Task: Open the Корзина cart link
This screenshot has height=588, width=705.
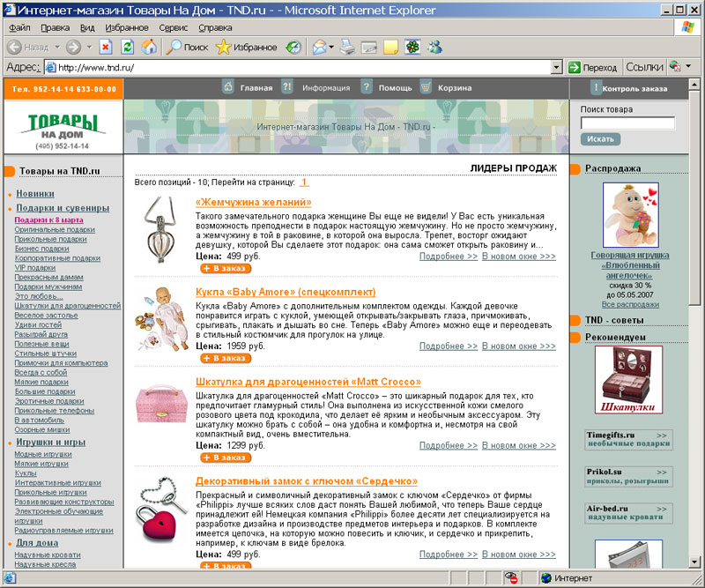Action: point(455,88)
